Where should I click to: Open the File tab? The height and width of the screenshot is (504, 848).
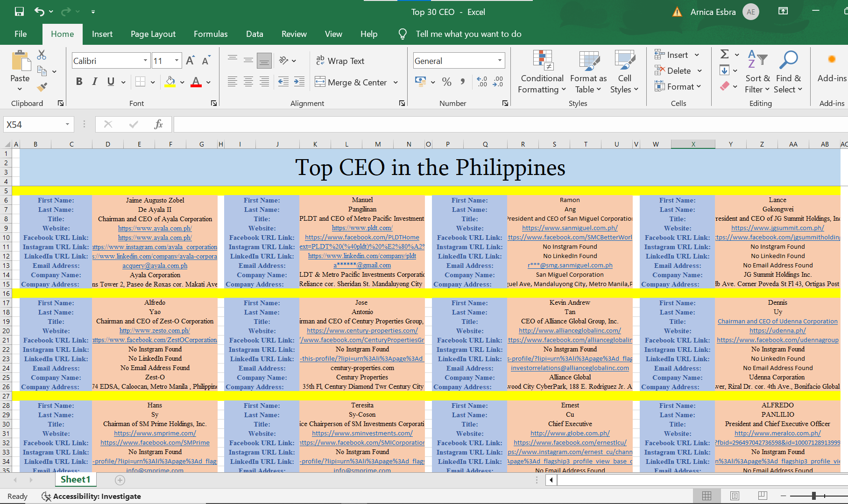[x=21, y=34]
